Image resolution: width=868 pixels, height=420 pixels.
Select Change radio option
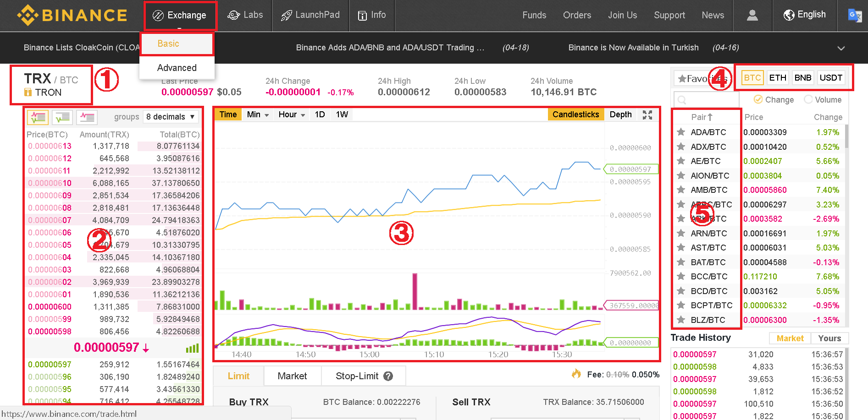758,99
